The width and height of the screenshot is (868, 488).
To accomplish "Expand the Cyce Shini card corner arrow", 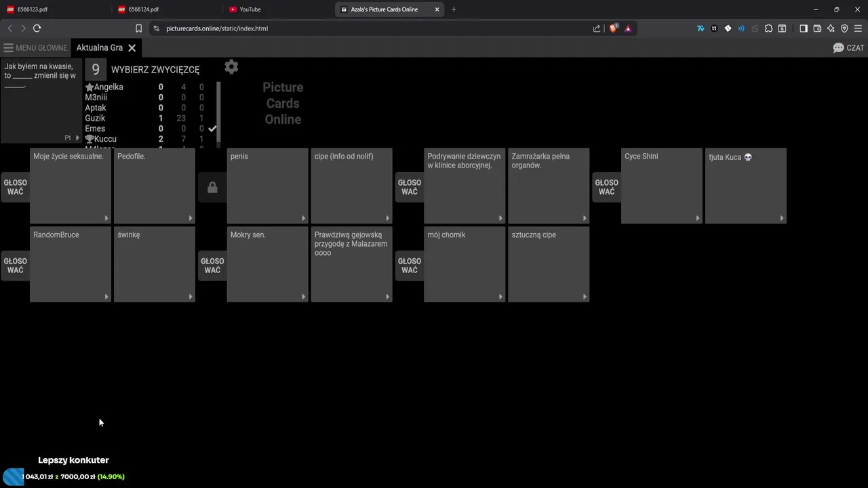I will 698,218.
